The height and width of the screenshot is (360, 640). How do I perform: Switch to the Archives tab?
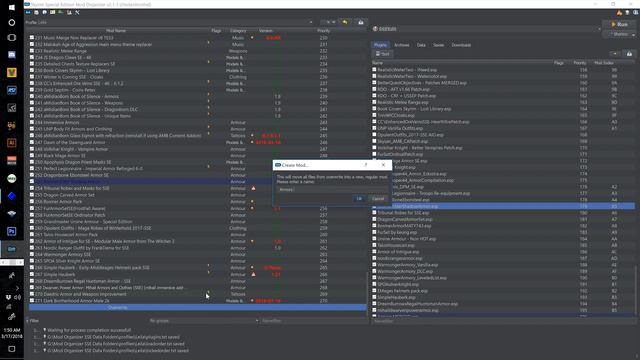tap(402, 45)
